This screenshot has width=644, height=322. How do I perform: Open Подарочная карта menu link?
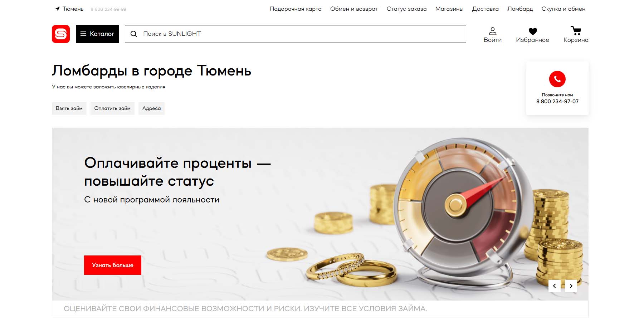(x=296, y=9)
